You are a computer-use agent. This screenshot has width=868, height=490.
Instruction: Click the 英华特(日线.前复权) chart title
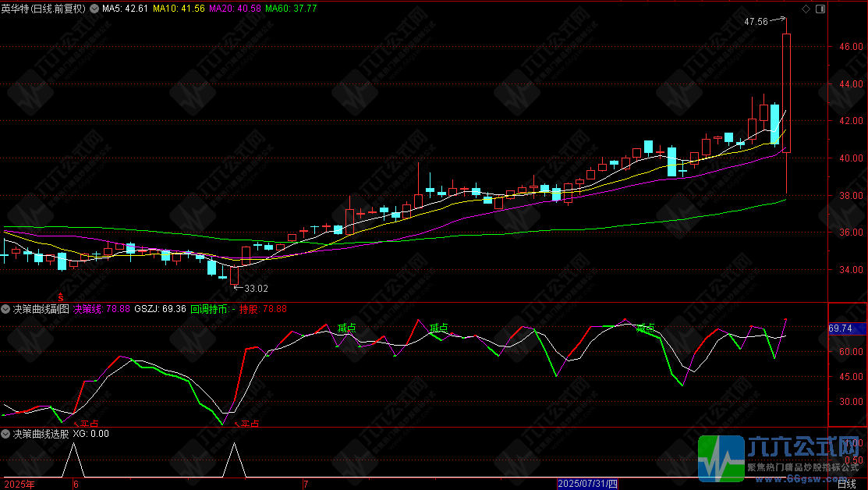click(44, 9)
